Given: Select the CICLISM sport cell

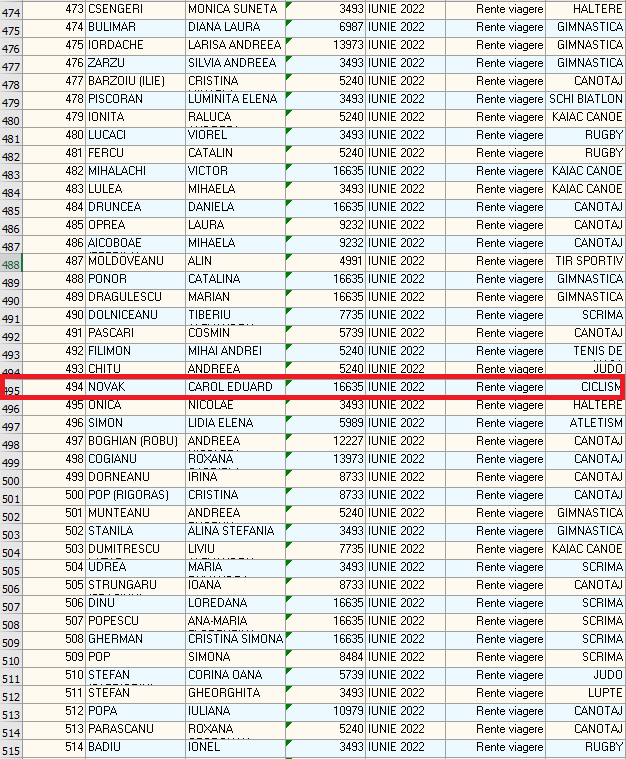Looking at the screenshot, I should [584, 387].
